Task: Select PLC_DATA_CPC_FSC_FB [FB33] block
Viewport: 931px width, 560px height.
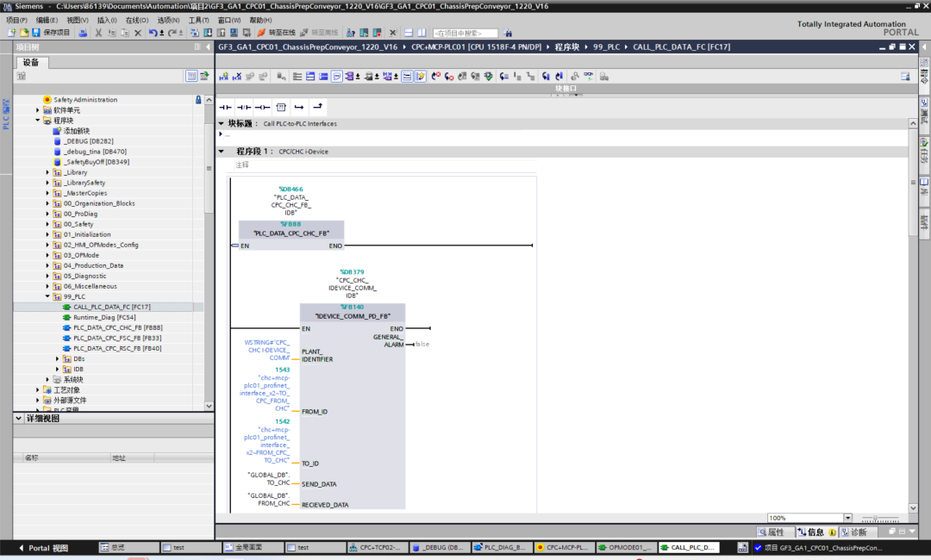Action: 117,338
